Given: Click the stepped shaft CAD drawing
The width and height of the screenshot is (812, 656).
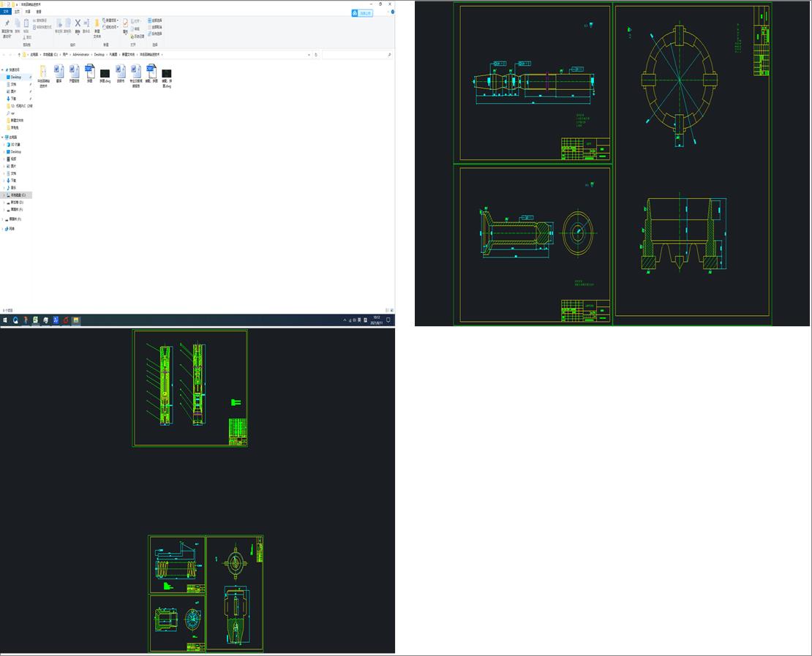Looking at the screenshot, I should [x=535, y=82].
